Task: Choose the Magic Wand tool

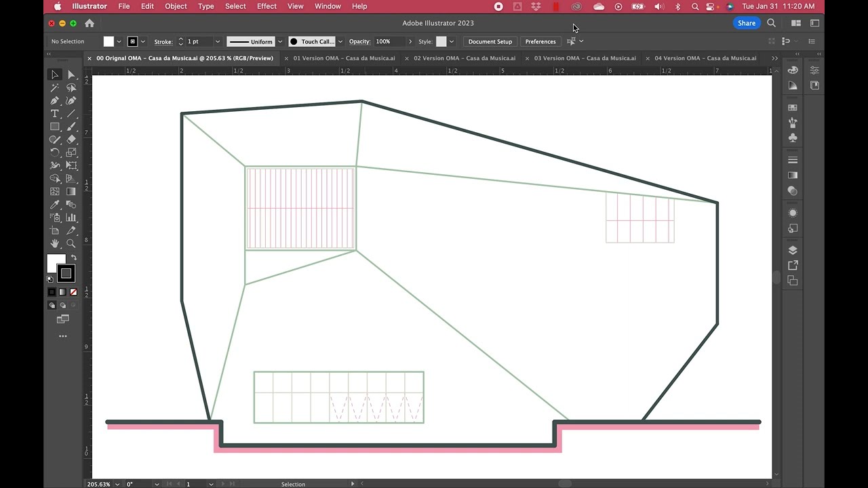Action: (55, 87)
